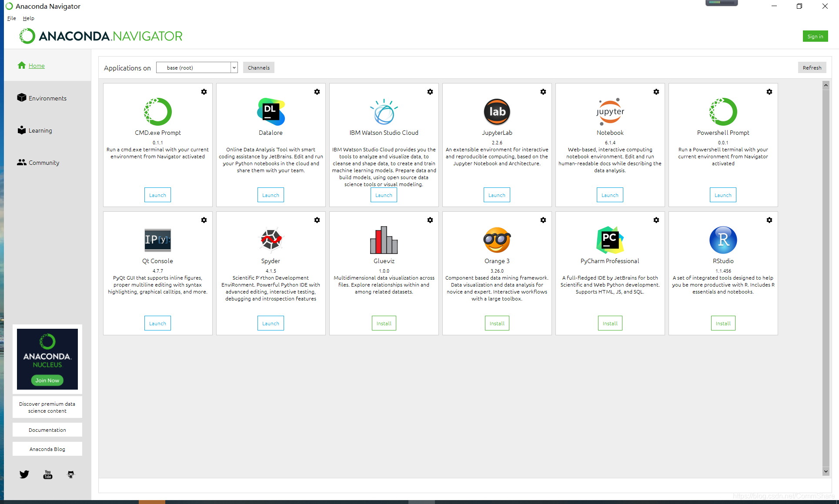This screenshot has width=839, height=504.
Task: Open settings gear for PyCharm Professional tile
Action: pyautogui.click(x=656, y=220)
